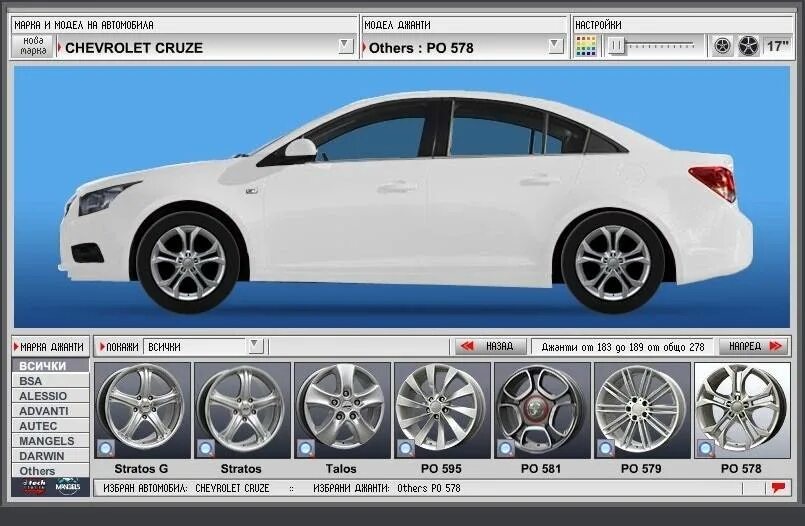Select the DARWIN wheel brand

[x=50, y=456]
